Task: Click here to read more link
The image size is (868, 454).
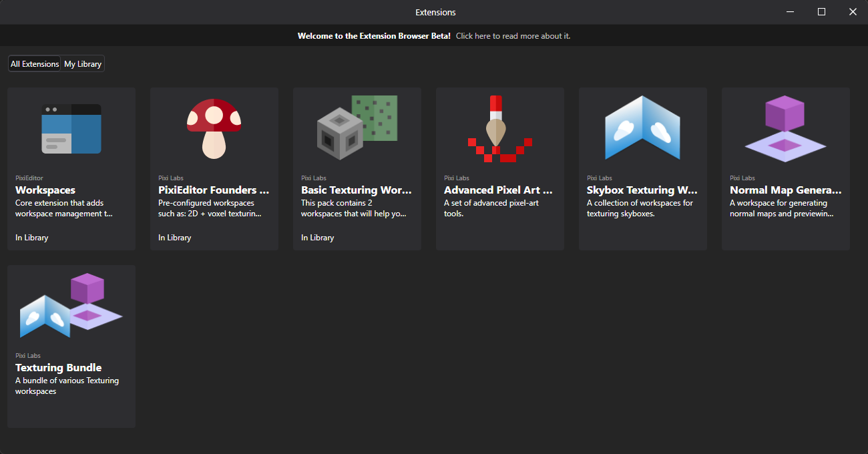Action: [513, 36]
